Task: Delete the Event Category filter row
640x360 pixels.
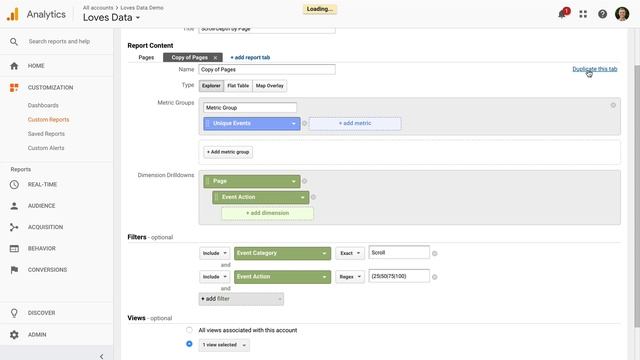Action: point(435,253)
